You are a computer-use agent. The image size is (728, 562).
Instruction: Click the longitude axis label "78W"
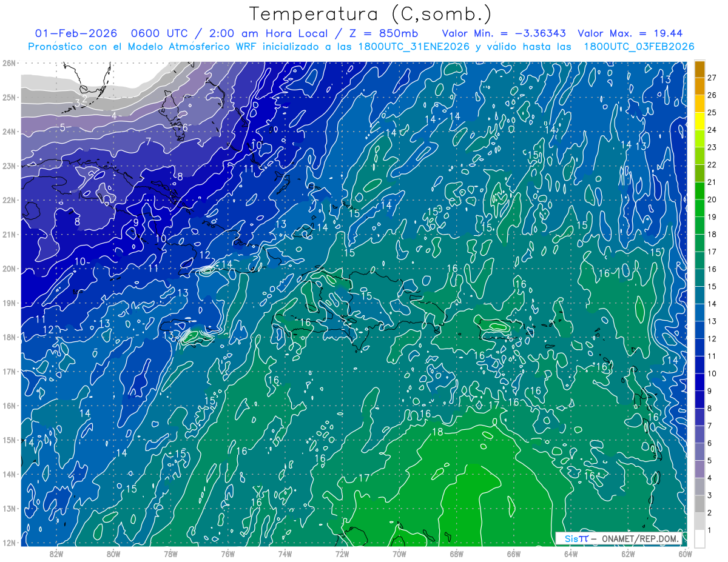coord(170,554)
